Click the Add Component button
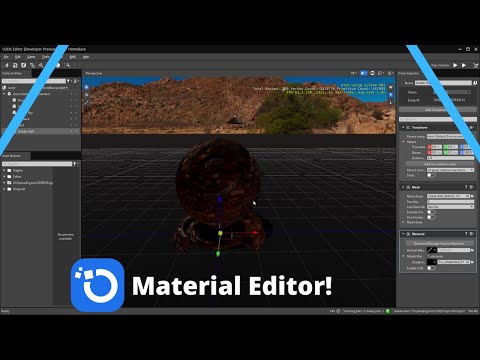 pos(438,109)
